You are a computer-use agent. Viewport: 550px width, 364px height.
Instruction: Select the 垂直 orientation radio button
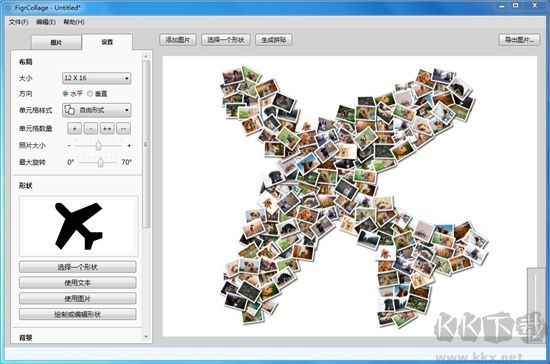[90, 94]
